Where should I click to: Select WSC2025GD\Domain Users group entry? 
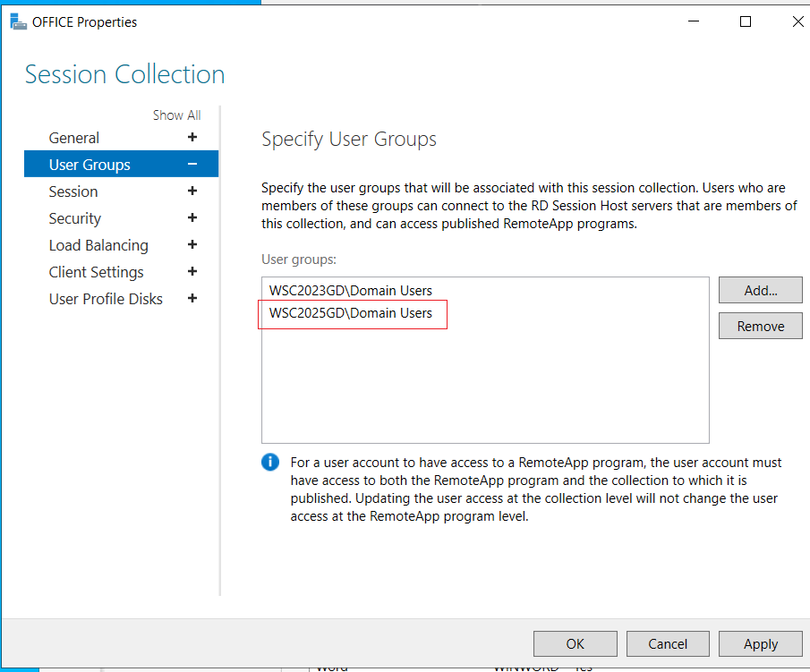(351, 313)
